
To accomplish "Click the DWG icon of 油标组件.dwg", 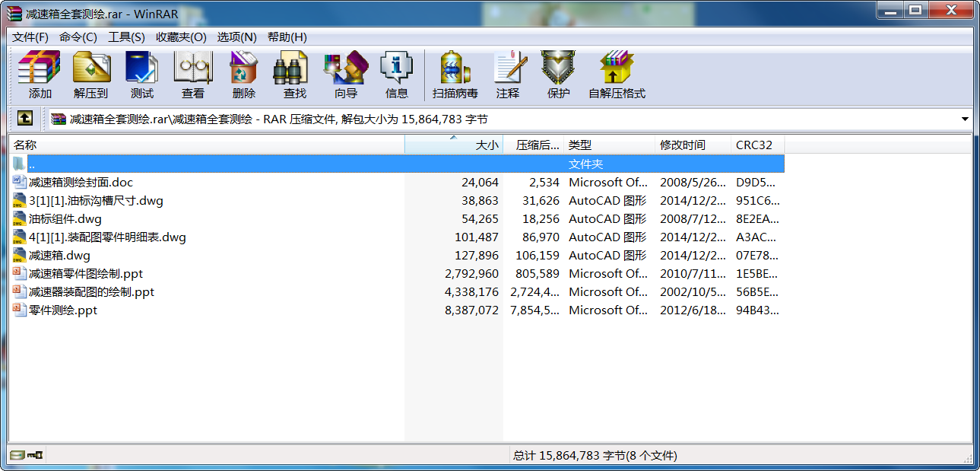I will pos(20,218).
